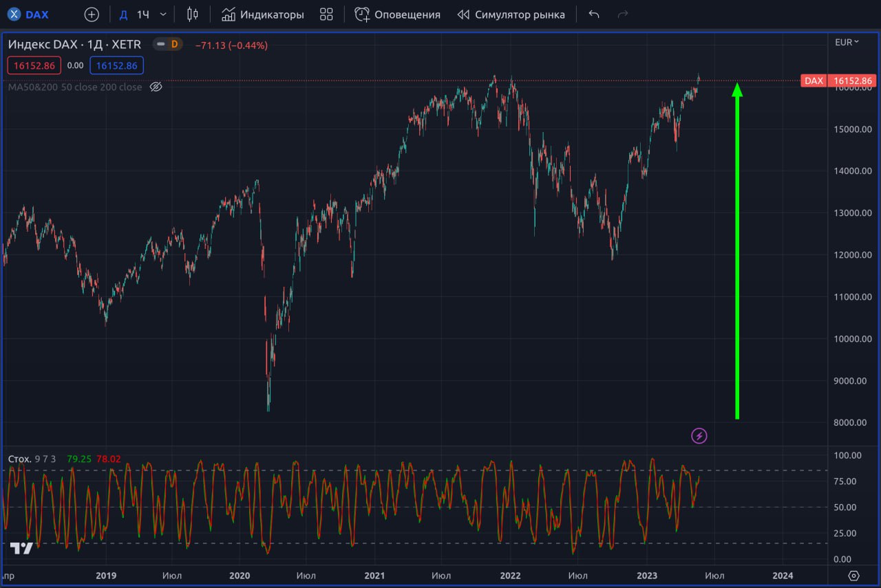This screenshot has width=881, height=588.
Task: Show the hidden MA50&200 indicator via eye icon
Action: (156, 87)
